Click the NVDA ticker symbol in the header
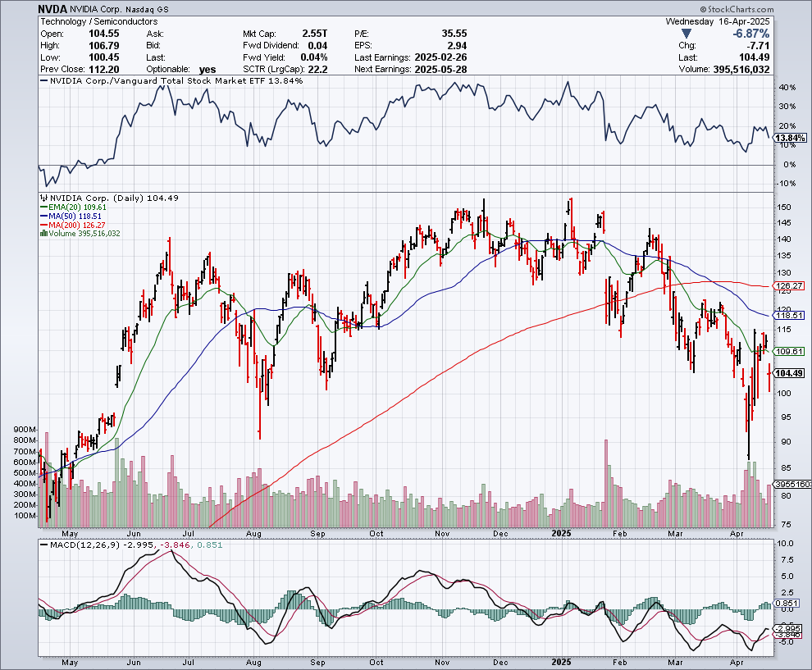 (x=52, y=9)
